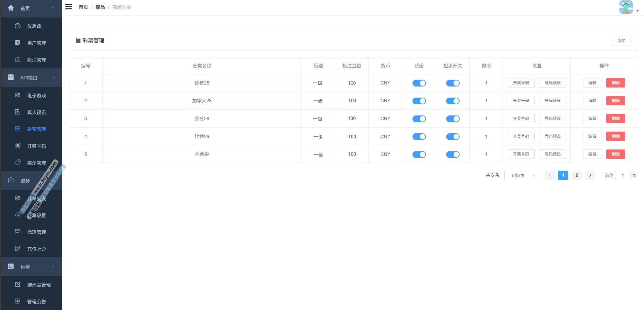Turn off 控杀开关 for 六合彩
This screenshot has height=310, width=644.
(x=453, y=154)
